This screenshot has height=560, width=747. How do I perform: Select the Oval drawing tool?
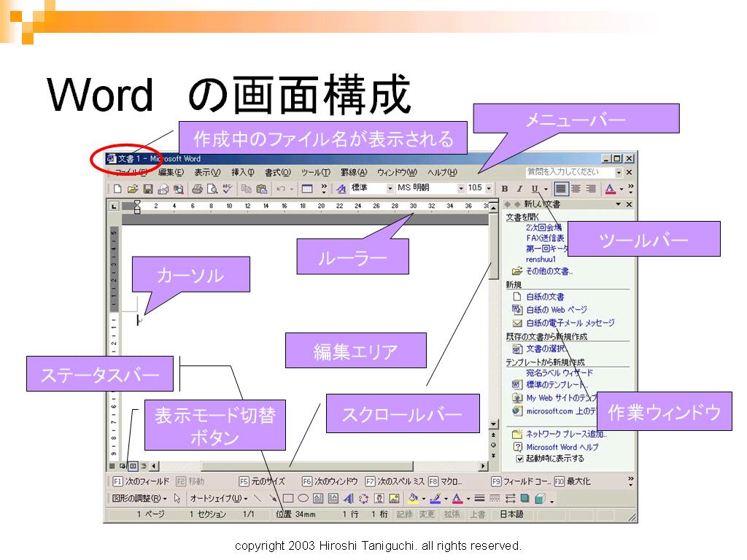point(303,498)
